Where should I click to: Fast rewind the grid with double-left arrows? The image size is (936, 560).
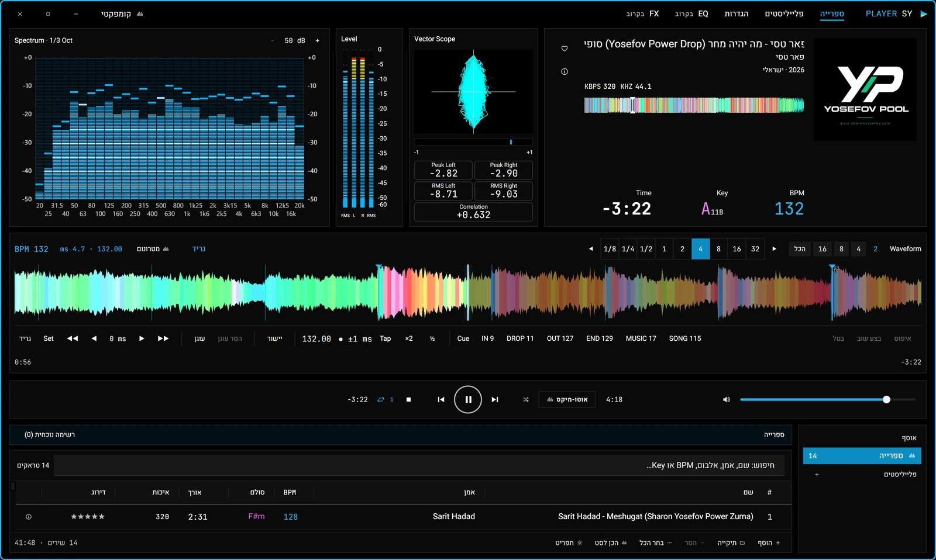coord(73,338)
